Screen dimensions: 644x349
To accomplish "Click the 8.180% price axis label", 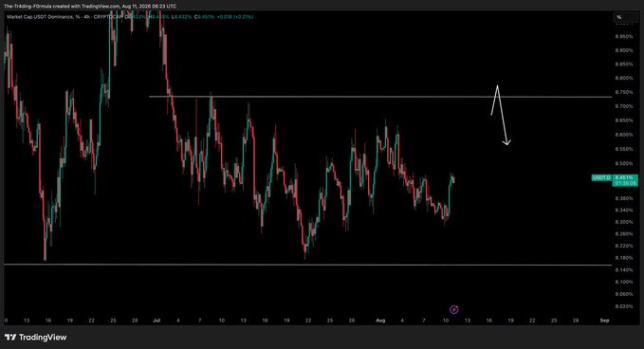I will [x=624, y=258].
